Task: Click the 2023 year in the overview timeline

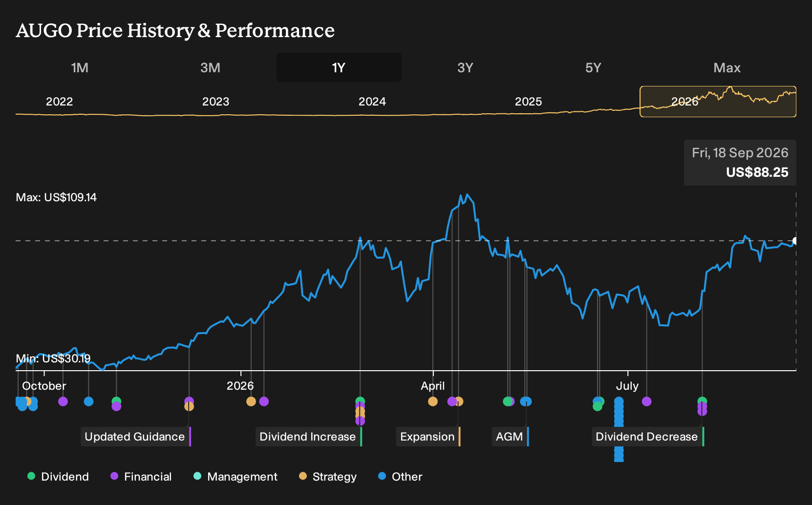Action: 215,102
